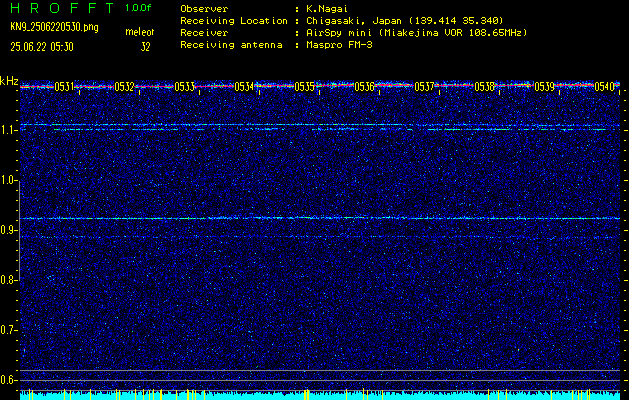Viewport: 629px width, 400px height.
Task: Click the 0.6 frequency axis label
Action: click(8, 380)
